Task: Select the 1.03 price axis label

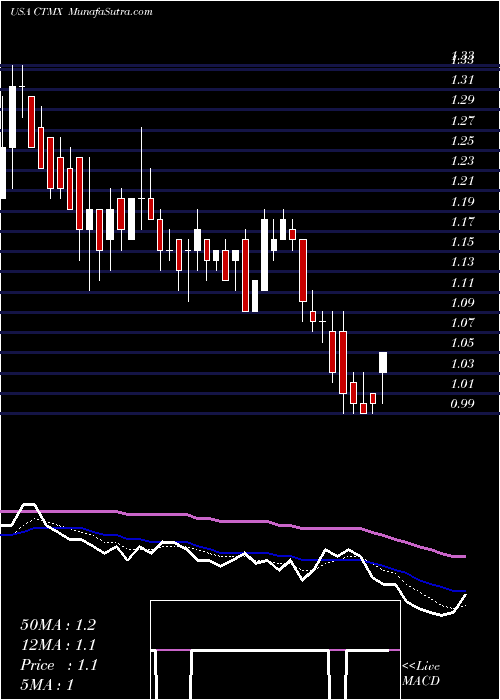Action: [462, 364]
